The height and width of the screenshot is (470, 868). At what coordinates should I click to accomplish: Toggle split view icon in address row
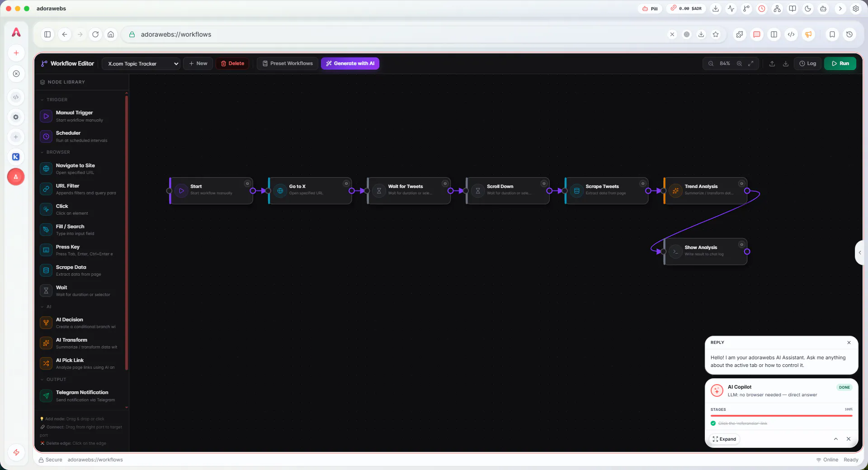pyautogui.click(x=774, y=34)
